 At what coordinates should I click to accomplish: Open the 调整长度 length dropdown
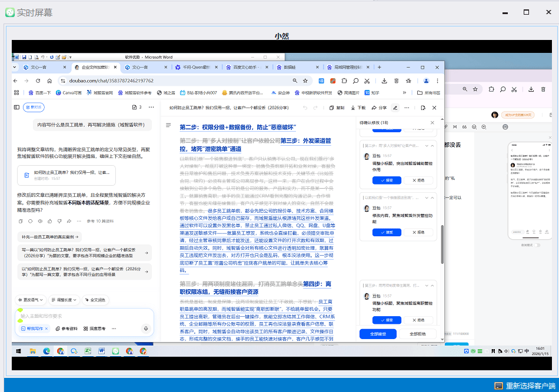click(x=63, y=300)
